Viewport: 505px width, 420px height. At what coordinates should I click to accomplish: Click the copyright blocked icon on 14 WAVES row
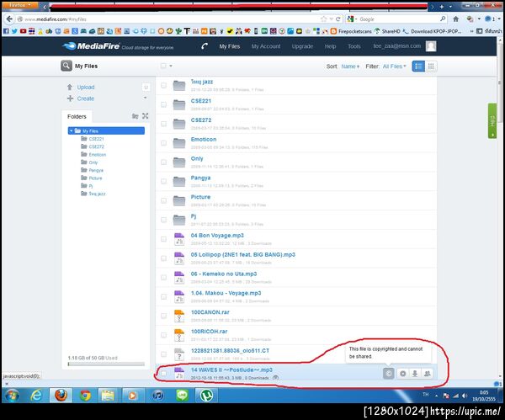click(x=389, y=374)
